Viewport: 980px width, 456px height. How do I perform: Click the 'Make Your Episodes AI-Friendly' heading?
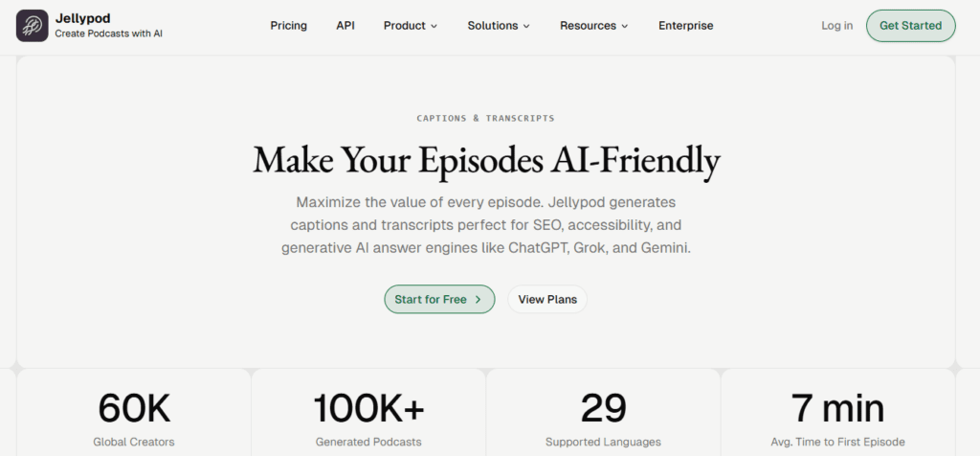point(486,160)
